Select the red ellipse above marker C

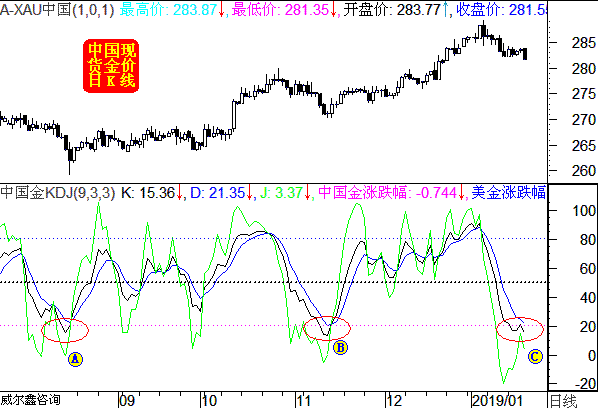coord(520,326)
